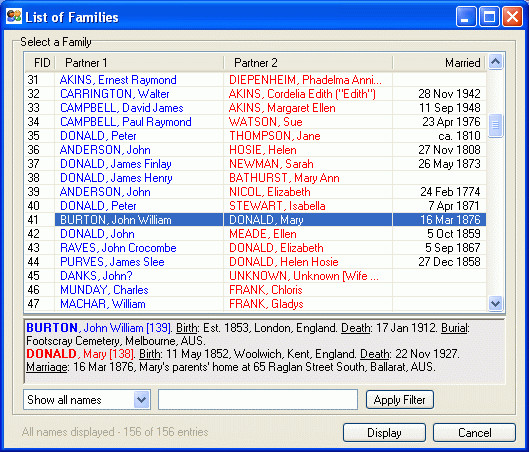
Task: Select the row with NICOL, Elizabeth
Action: pos(255,192)
